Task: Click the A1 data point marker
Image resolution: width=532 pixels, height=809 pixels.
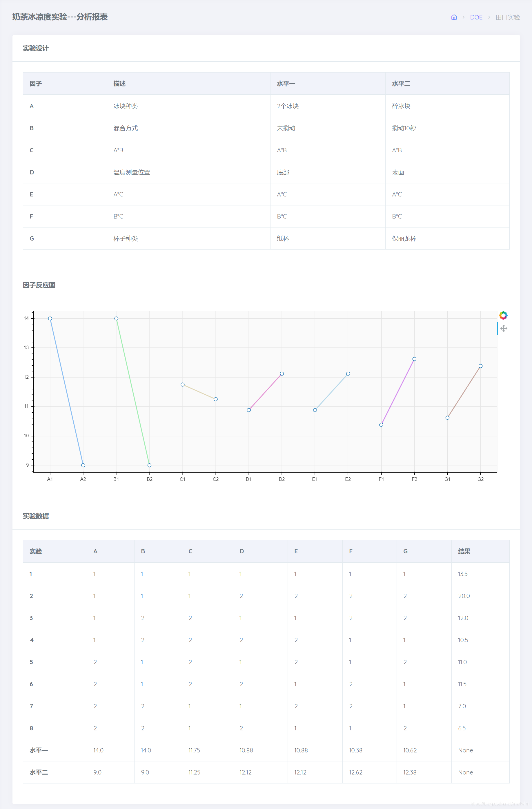Action: point(50,319)
